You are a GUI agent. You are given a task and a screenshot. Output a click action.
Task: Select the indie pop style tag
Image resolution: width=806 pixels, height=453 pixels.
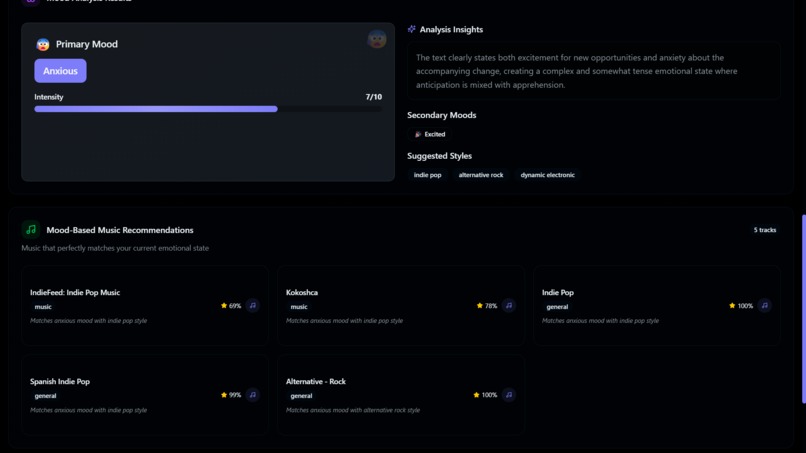click(427, 175)
